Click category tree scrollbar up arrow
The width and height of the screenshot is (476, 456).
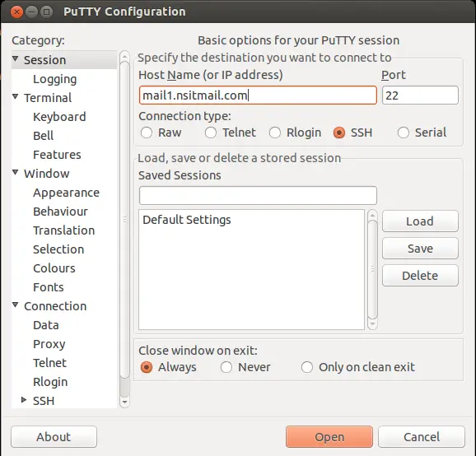[x=124, y=57]
